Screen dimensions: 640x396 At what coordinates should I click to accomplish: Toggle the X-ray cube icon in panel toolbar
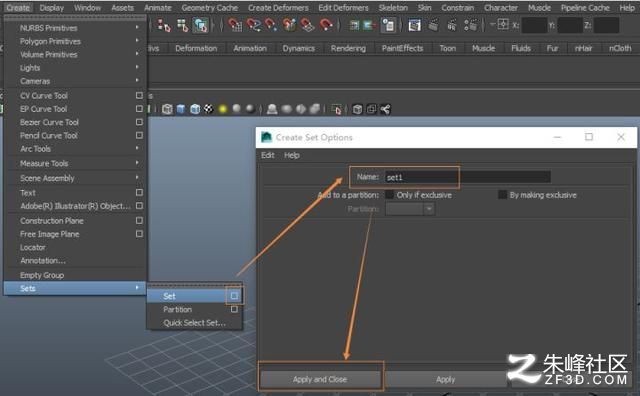[x=357, y=109]
